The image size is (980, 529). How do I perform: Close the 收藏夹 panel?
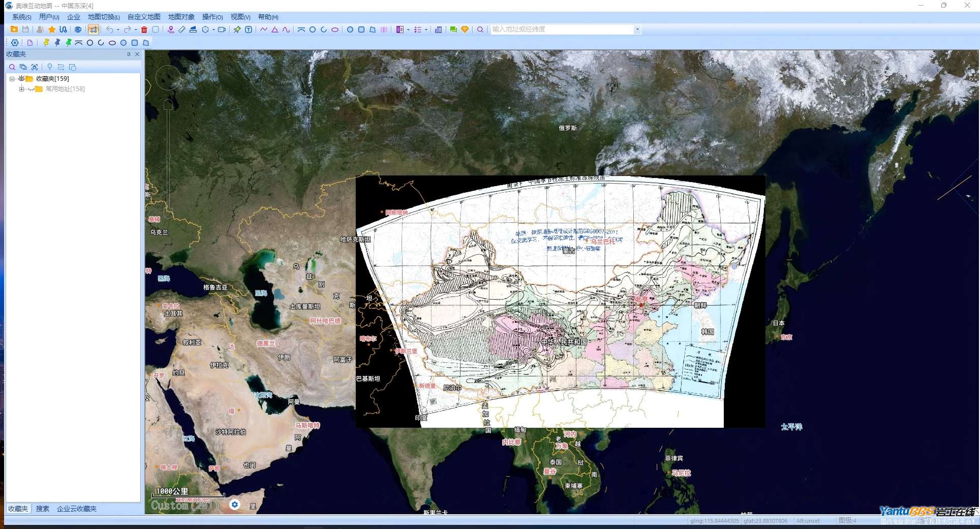(137, 54)
